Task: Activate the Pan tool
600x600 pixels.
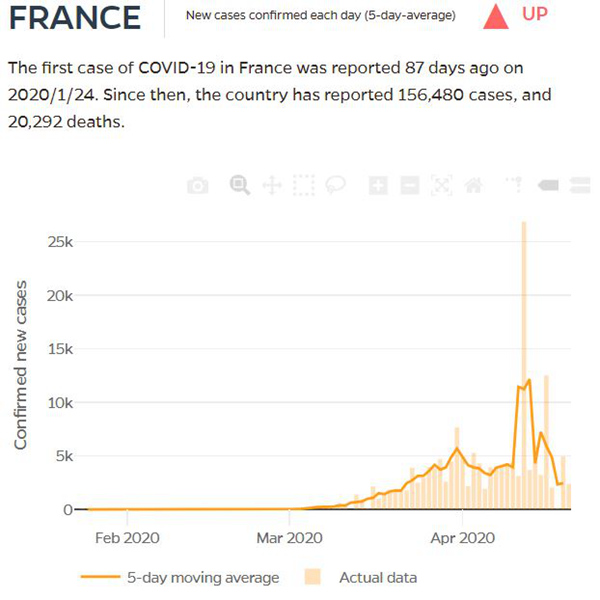Action: 270,185
